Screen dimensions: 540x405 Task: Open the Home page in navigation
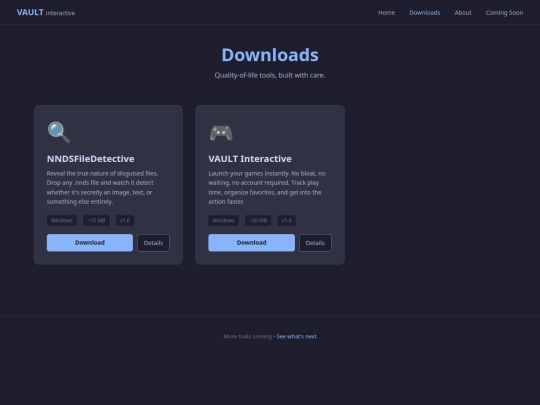(x=386, y=13)
